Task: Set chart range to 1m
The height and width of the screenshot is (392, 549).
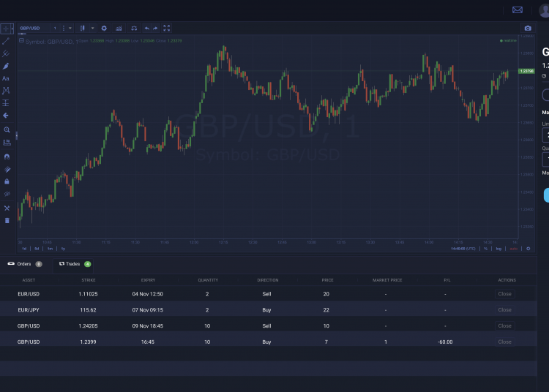Action: click(x=50, y=249)
